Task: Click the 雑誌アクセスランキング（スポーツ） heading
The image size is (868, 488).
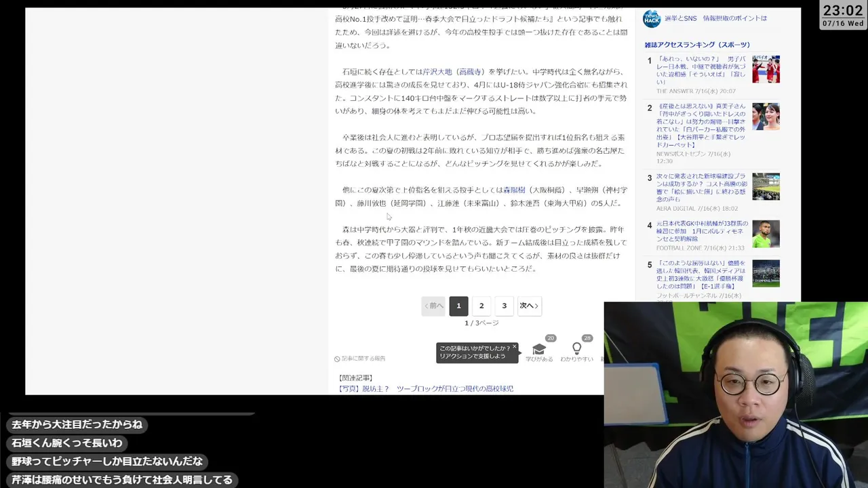Action: point(697,45)
